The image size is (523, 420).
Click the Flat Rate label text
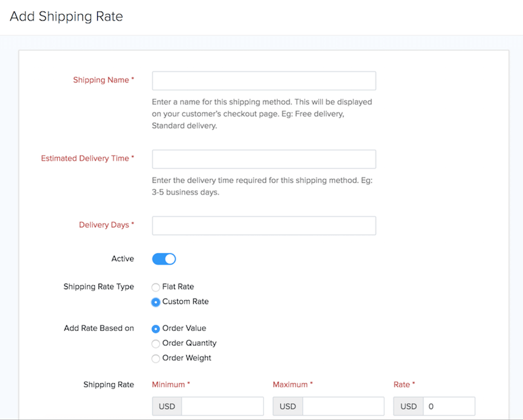click(x=178, y=287)
